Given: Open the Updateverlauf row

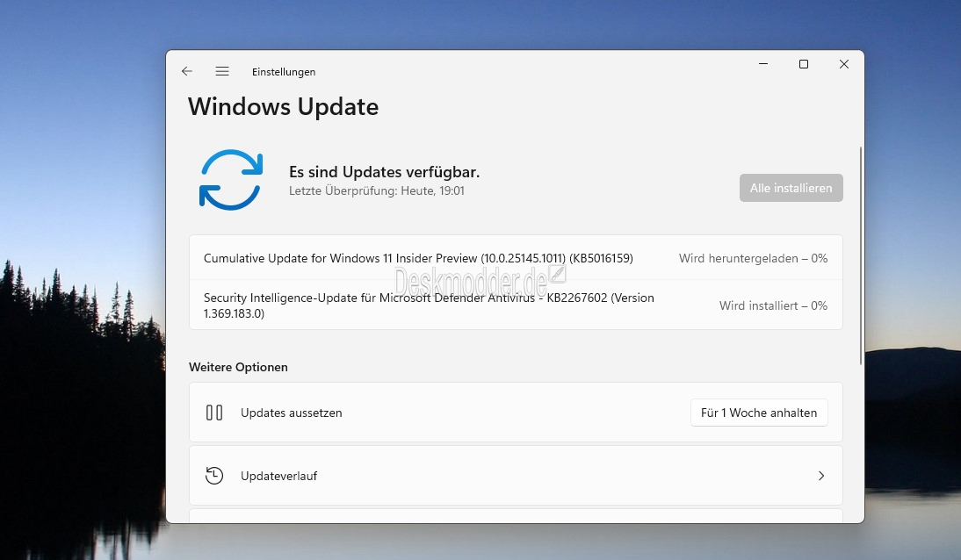Looking at the screenshot, I should pyautogui.click(x=516, y=476).
